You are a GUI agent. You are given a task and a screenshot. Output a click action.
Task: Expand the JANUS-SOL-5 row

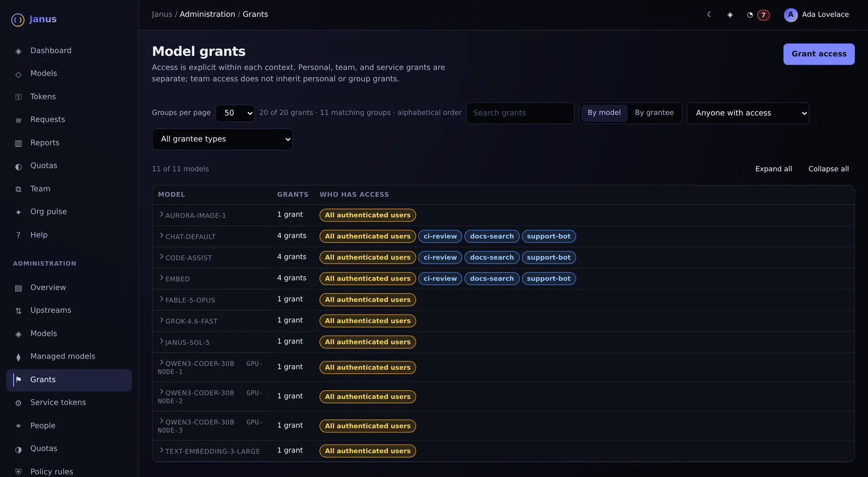(162, 341)
